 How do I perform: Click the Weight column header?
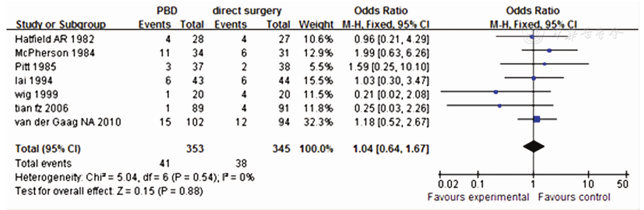[316, 24]
